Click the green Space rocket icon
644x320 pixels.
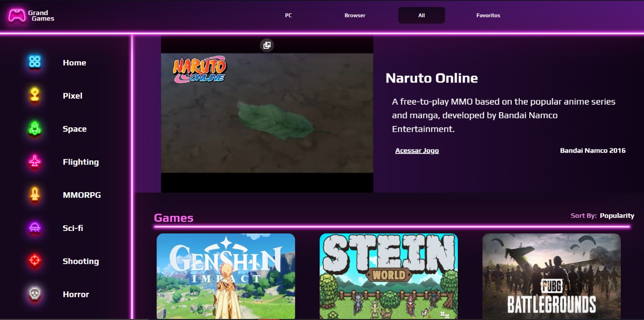coord(35,128)
